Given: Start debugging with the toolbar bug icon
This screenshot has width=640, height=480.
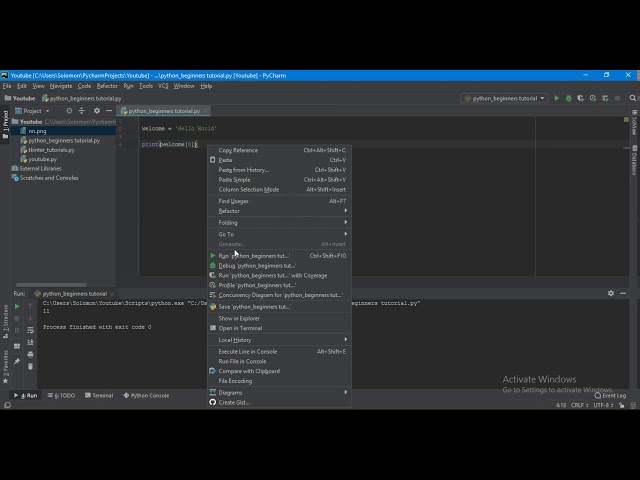Looking at the screenshot, I should pyautogui.click(x=568, y=98).
